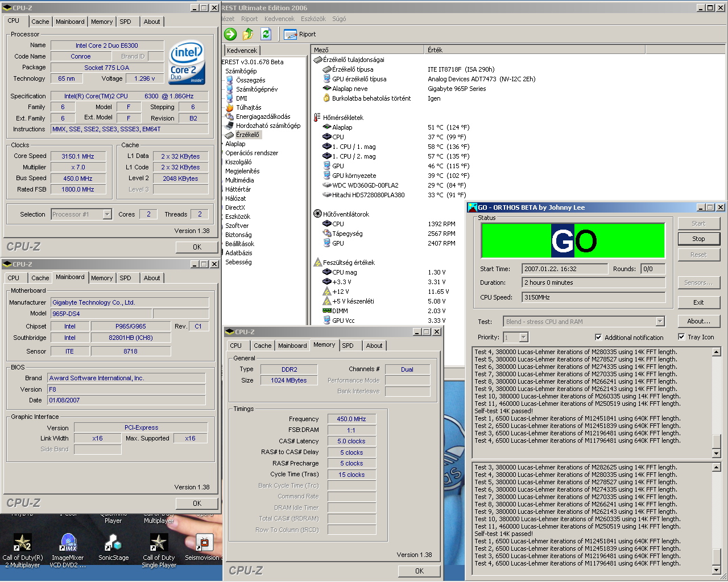Click the About... button in ORTHOS
Screen dimensions: 728x582
coord(698,321)
